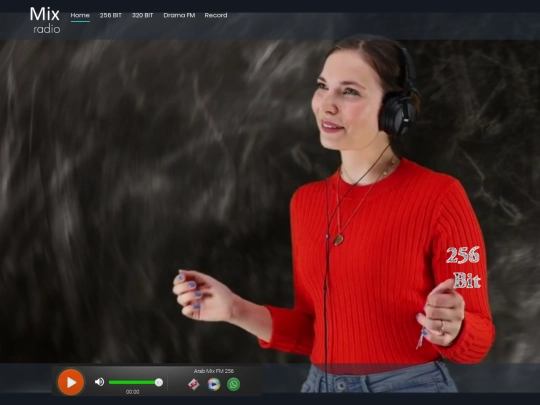Contact via the WhatsApp icon
540x405 pixels.
tap(233, 384)
